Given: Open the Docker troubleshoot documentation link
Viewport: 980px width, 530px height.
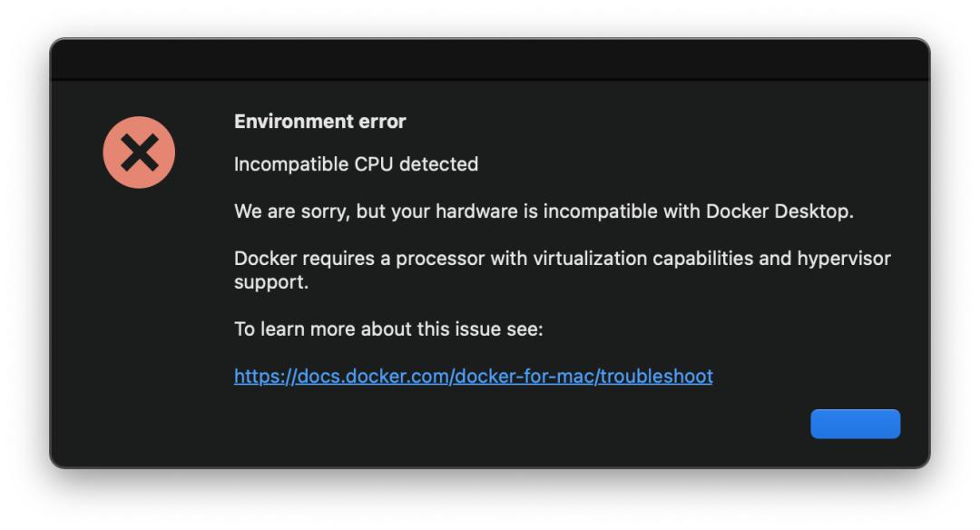Looking at the screenshot, I should pyautogui.click(x=473, y=376).
